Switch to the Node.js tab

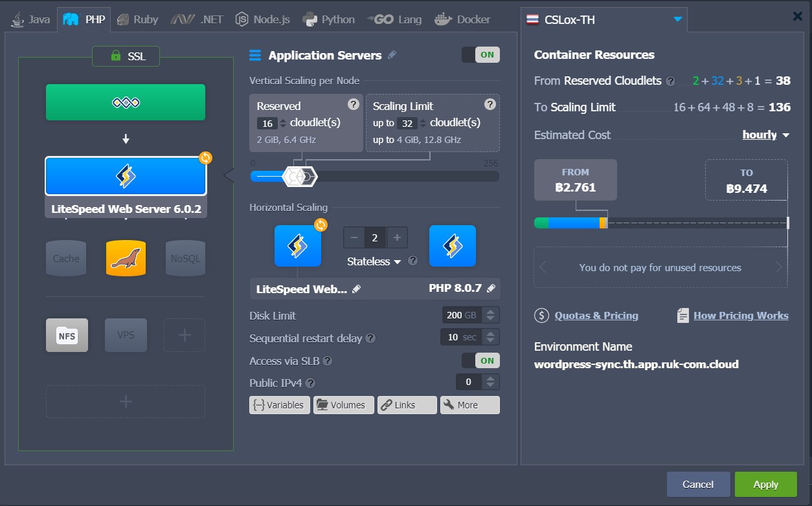coord(262,19)
